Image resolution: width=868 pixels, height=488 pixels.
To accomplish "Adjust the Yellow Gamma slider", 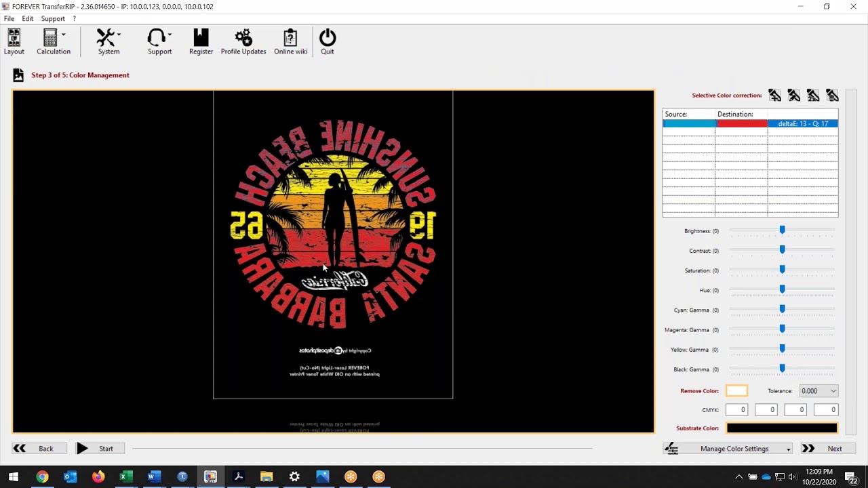I will point(782,348).
